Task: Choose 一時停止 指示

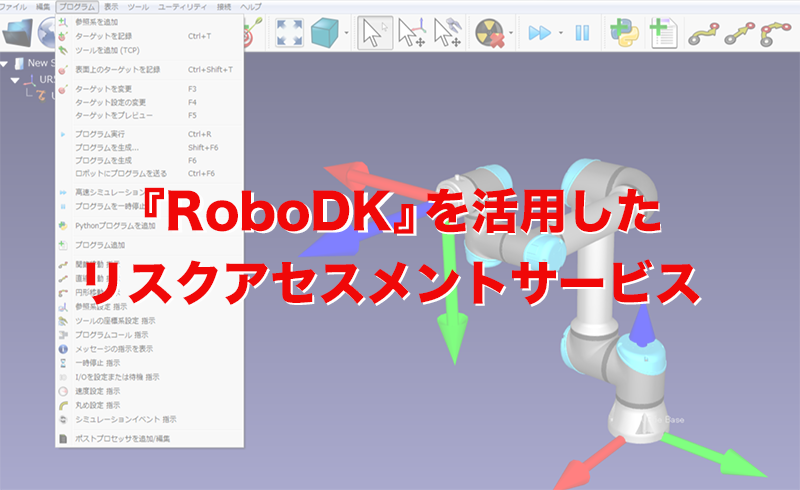Action: 149,363
